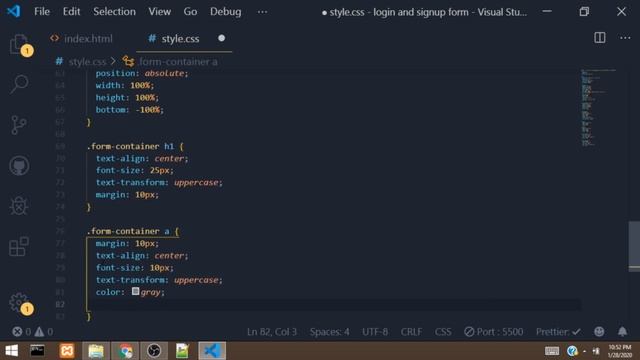Show hidden tray icons arrow
Viewport: 640px width, 360px height.
coord(585,351)
